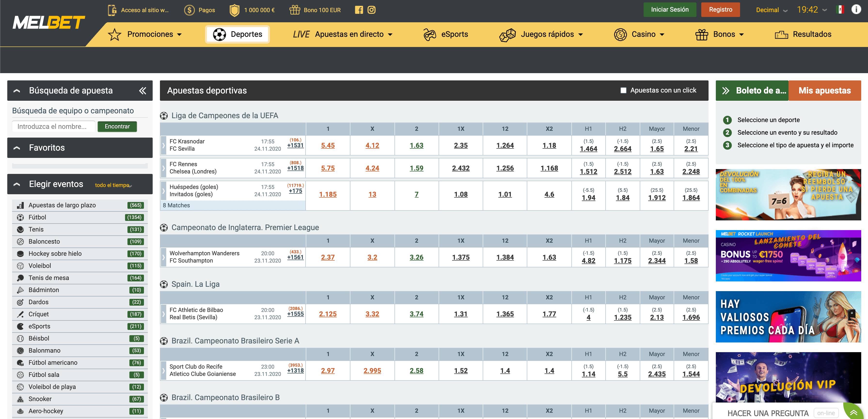Select odds 2.125 for Athletic de Bilbao
Image resolution: width=868 pixels, height=419 pixels.
[x=328, y=314]
